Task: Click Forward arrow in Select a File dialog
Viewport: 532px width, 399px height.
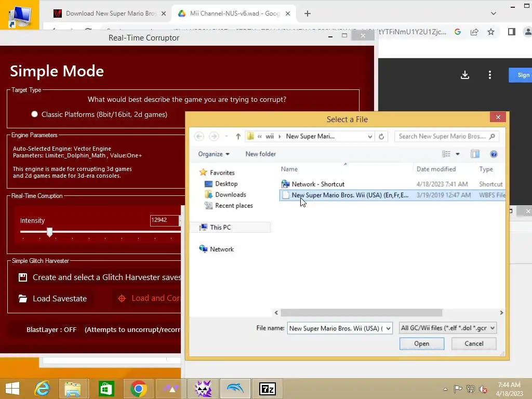Action: pyautogui.click(x=214, y=137)
